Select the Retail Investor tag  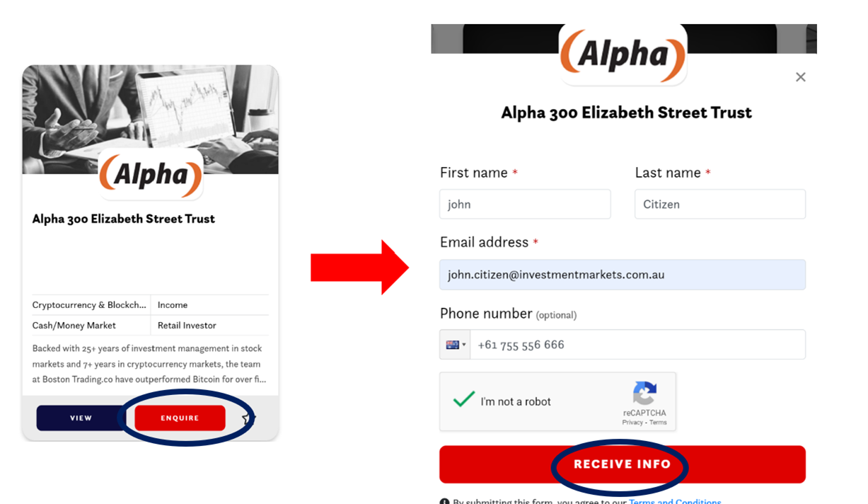point(187,326)
